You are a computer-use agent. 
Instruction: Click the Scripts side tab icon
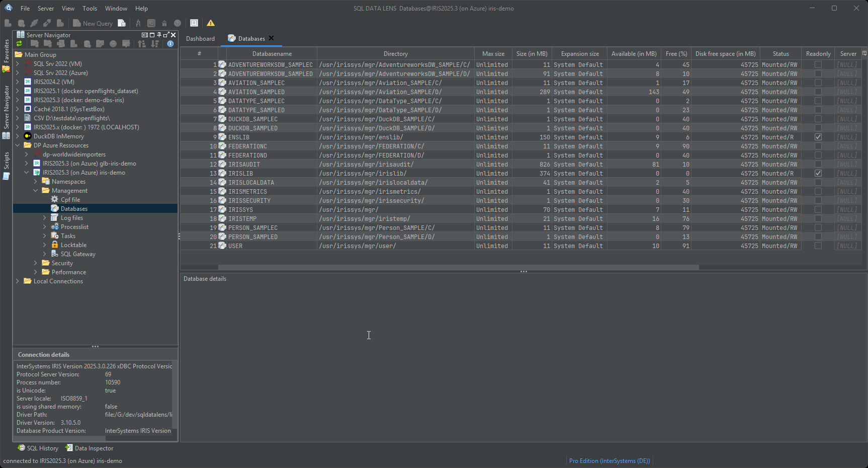click(6, 176)
